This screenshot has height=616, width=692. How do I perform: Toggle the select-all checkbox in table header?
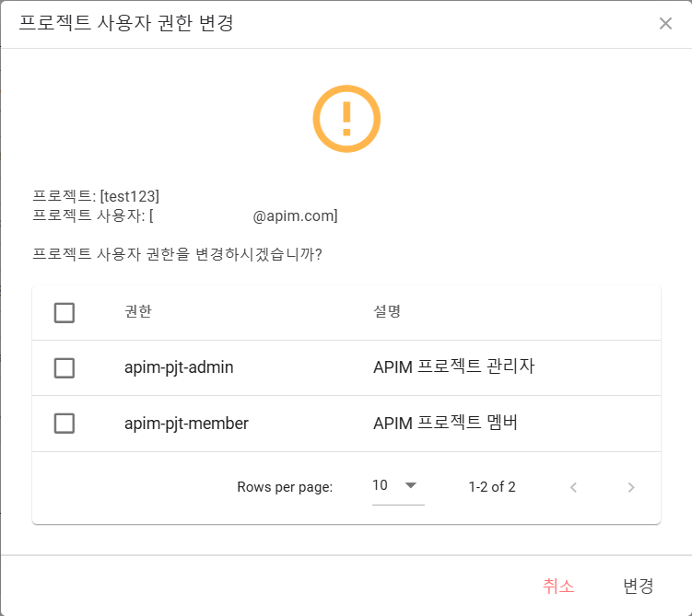point(65,313)
